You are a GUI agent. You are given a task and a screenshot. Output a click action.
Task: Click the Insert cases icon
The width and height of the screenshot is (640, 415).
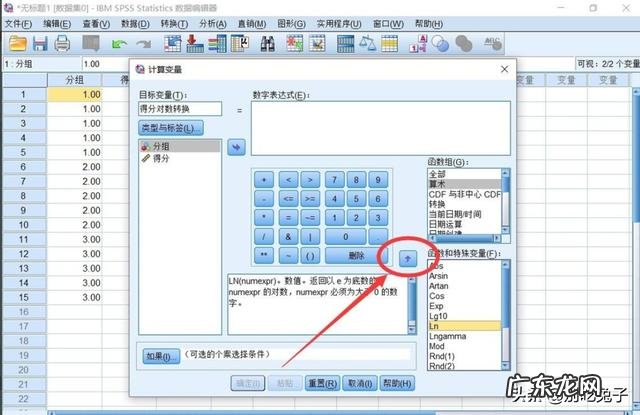pos(295,44)
